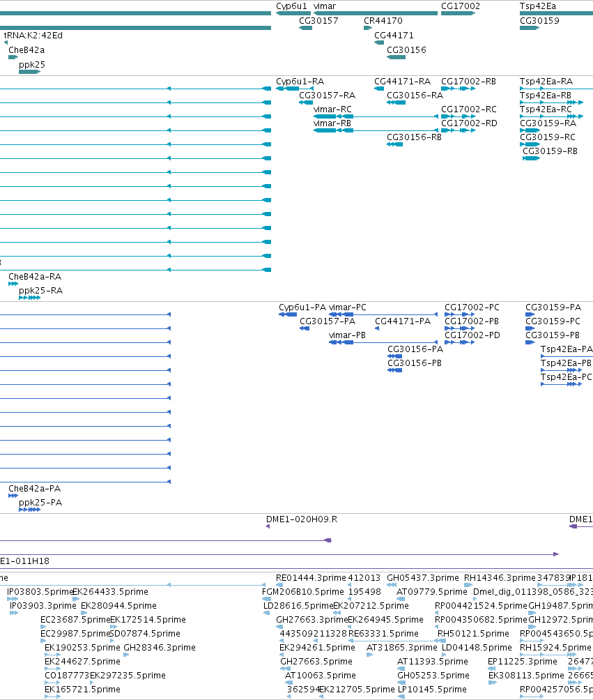The image size is (593, 700).
Task: Click the CG30159-PA CDS label
Action: click(x=553, y=307)
